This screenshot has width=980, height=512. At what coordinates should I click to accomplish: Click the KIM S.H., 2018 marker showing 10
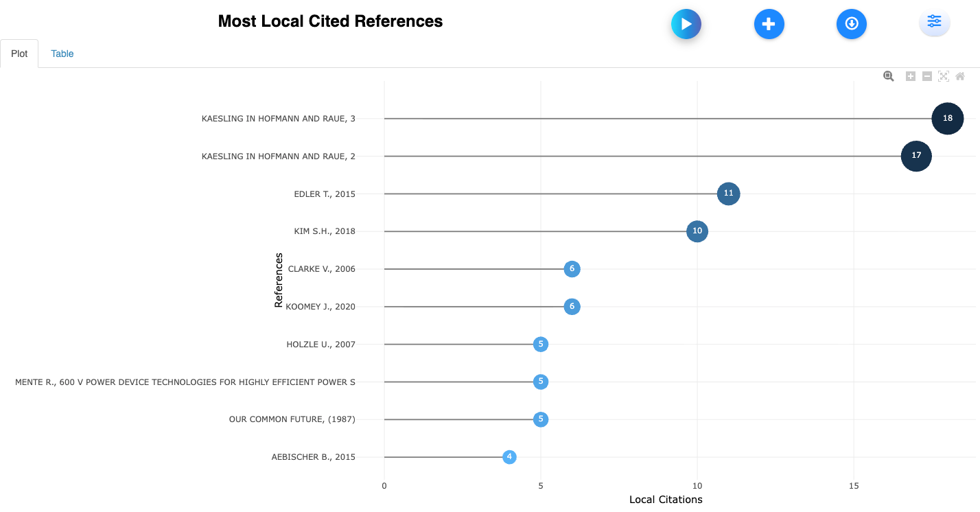pyautogui.click(x=697, y=231)
